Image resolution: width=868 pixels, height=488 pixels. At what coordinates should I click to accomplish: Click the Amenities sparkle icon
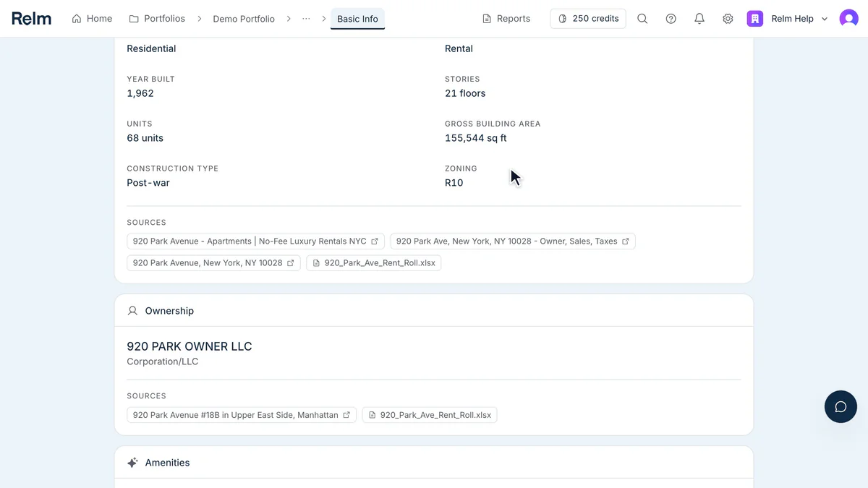(132, 463)
